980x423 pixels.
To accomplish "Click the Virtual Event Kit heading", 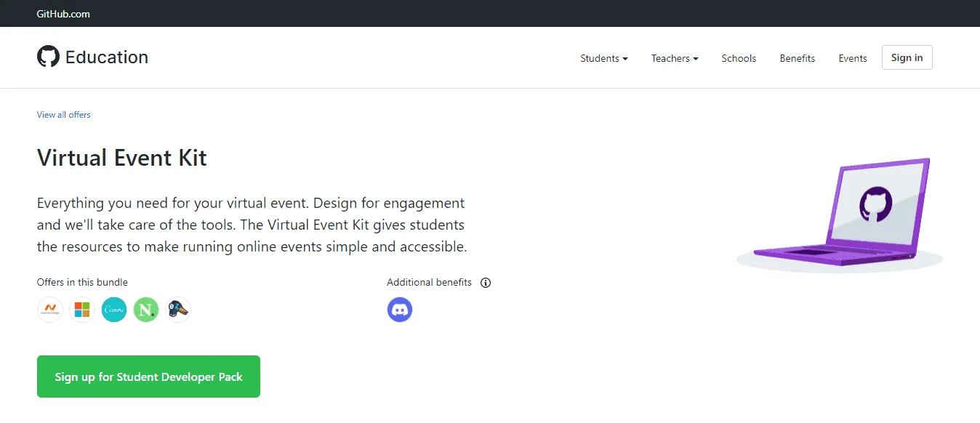I will [x=122, y=158].
